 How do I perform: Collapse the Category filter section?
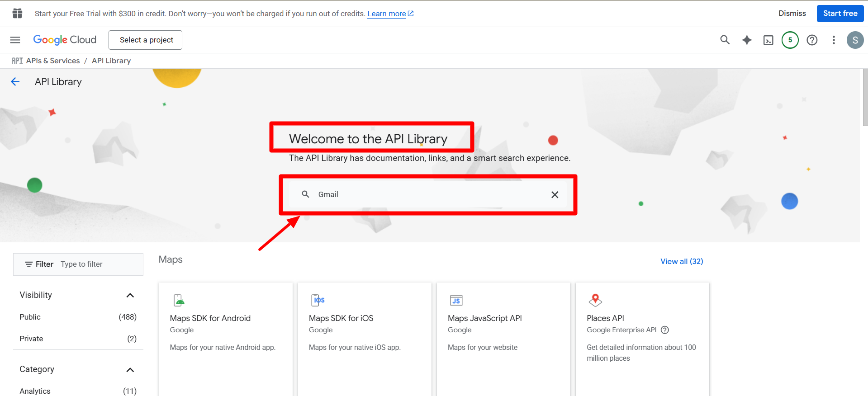pyautogui.click(x=130, y=370)
